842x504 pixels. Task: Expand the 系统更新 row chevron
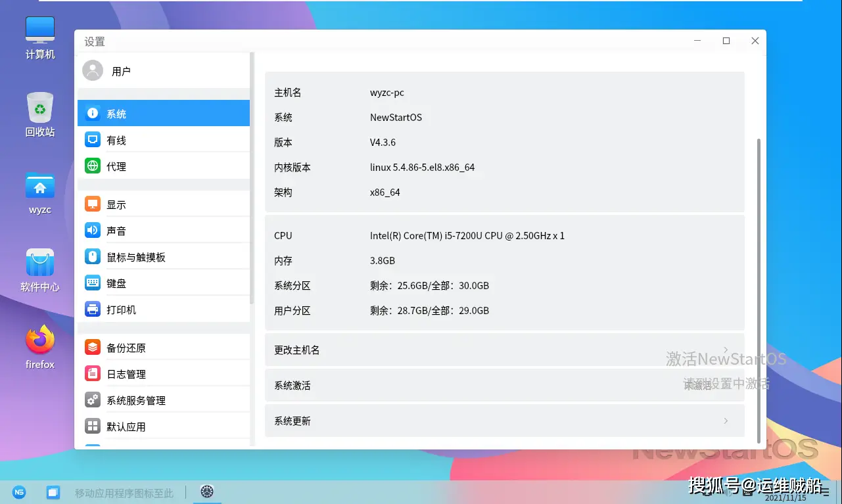coord(726,421)
